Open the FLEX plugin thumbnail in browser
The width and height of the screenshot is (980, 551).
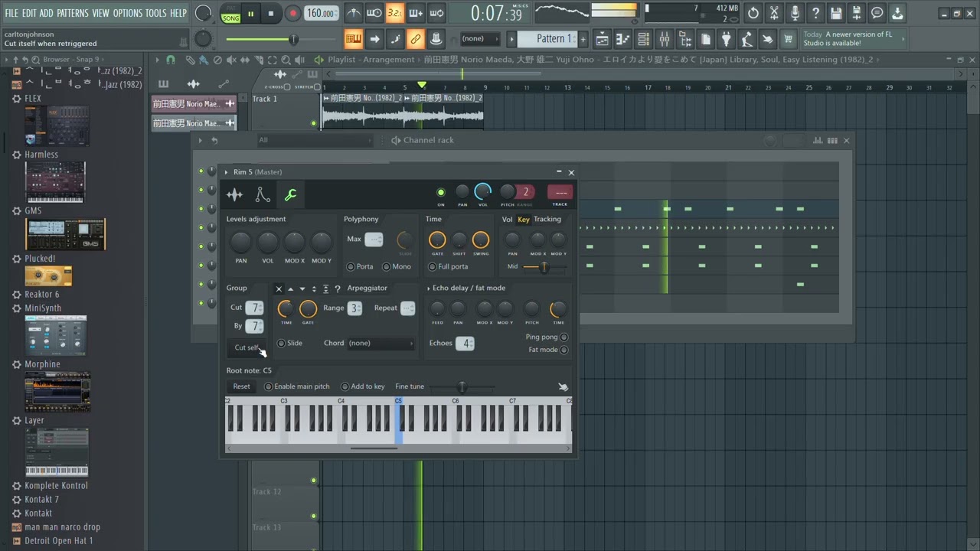click(57, 126)
